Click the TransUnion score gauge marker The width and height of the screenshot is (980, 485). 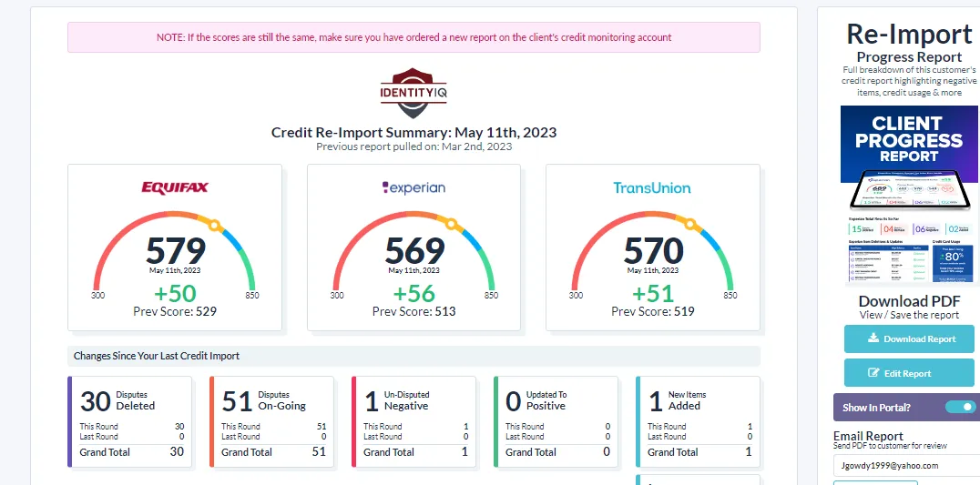pyautogui.click(x=690, y=224)
